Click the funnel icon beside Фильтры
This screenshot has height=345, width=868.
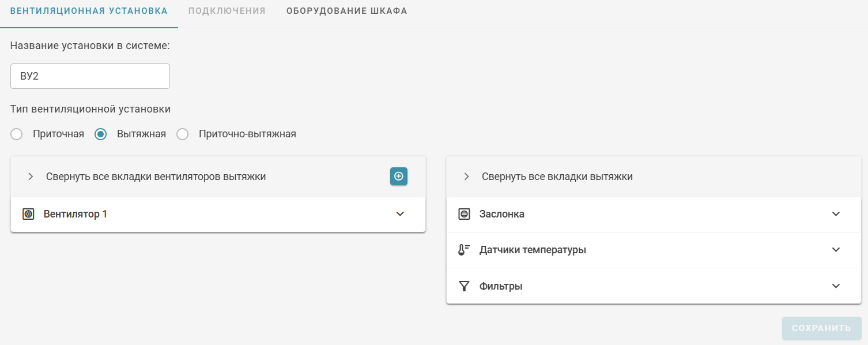pyautogui.click(x=464, y=286)
